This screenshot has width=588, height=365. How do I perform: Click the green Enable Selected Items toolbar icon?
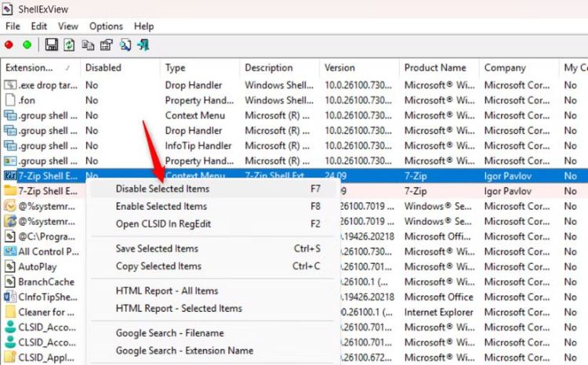pos(27,45)
